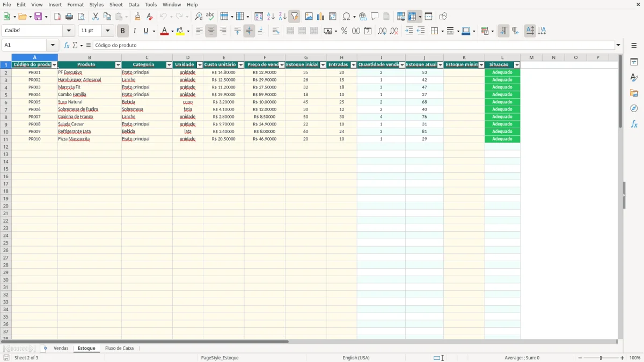The width and height of the screenshot is (644, 362).
Task: Switch to the Fluxo de Caixa sheet
Action: coord(119,349)
